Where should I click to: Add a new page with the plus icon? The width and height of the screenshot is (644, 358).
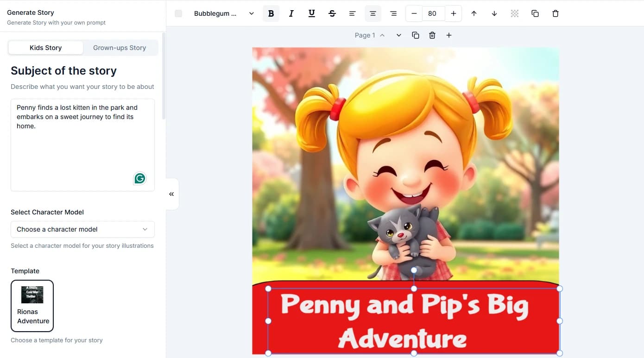(x=448, y=35)
